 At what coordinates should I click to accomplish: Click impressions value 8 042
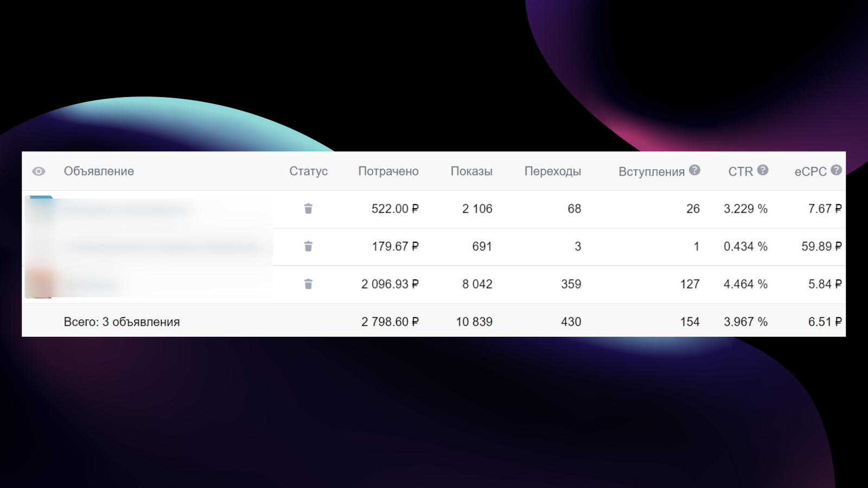[x=477, y=284]
